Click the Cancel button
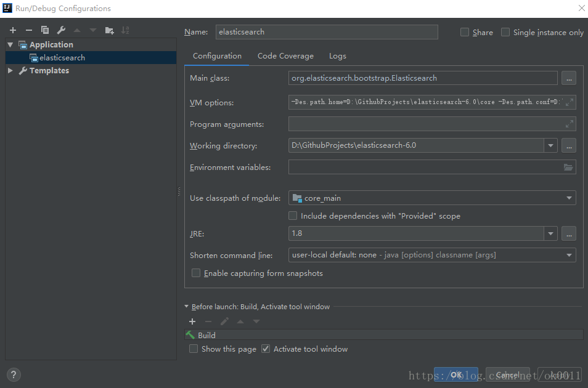This screenshot has height=388, width=588. coord(508,374)
